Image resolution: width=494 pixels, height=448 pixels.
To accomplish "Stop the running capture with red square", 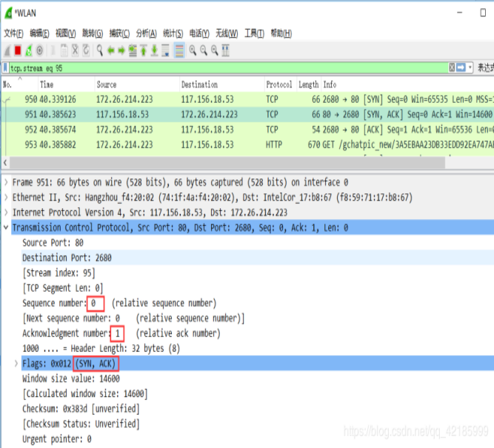I will (18, 50).
